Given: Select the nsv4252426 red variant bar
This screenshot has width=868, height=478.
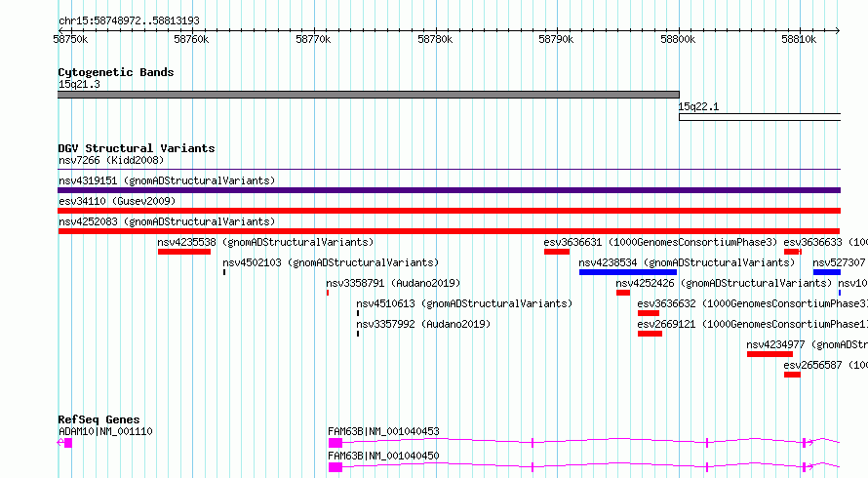Looking at the screenshot, I should pyautogui.click(x=623, y=293).
